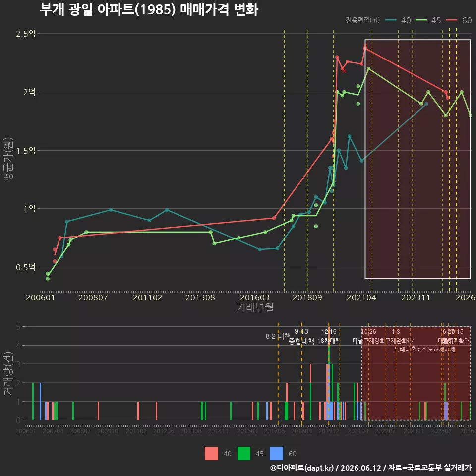Select the red 60 line legend entry
Image resolution: width=476 pixels, height=476 pixels.
[x=459, y=20]
